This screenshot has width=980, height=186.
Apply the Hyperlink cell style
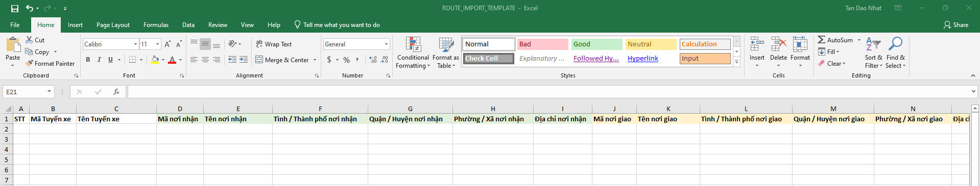(x=651, y=59)
